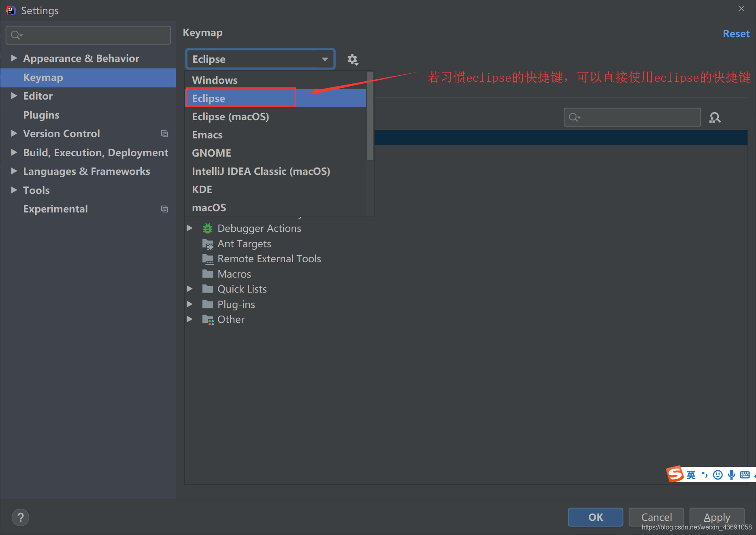Image resolution: width=756 pixels, height=535 pixels.
Task: Click the Macros folder icon
Action: point(208,274)
